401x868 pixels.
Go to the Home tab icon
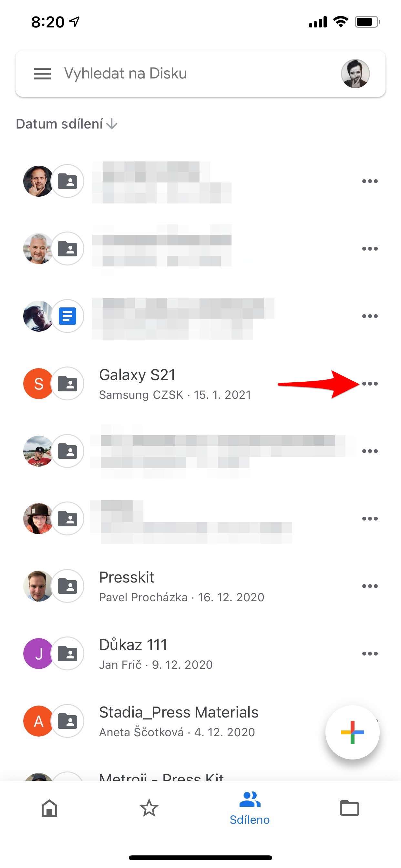click(x=49, y=808)
